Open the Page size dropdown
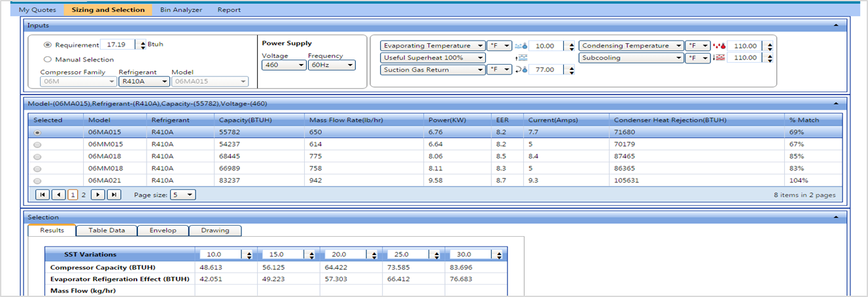 [182, 194]
